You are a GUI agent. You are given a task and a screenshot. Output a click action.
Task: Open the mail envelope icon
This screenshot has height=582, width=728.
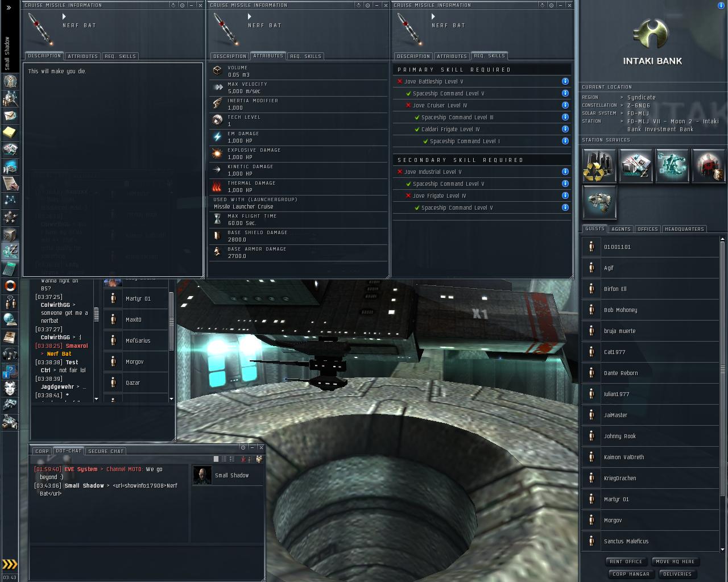tap(10, 116)
